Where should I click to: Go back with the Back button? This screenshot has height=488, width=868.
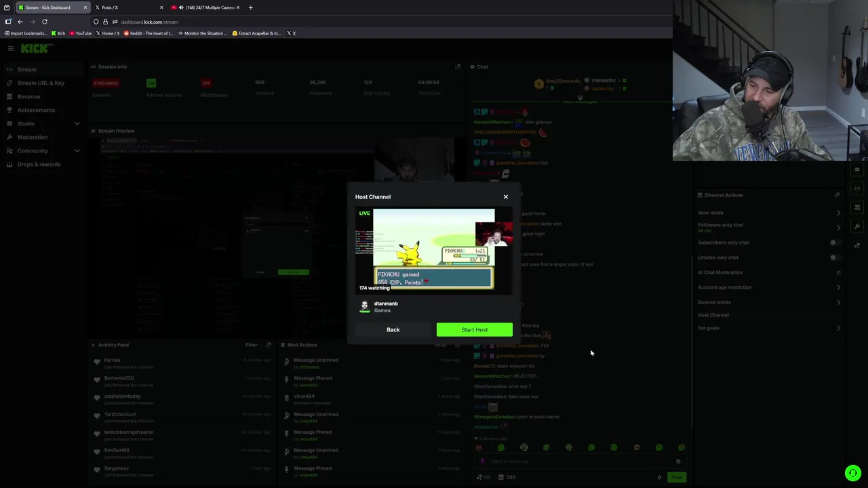pyautogui.click(x=393, y=329)
